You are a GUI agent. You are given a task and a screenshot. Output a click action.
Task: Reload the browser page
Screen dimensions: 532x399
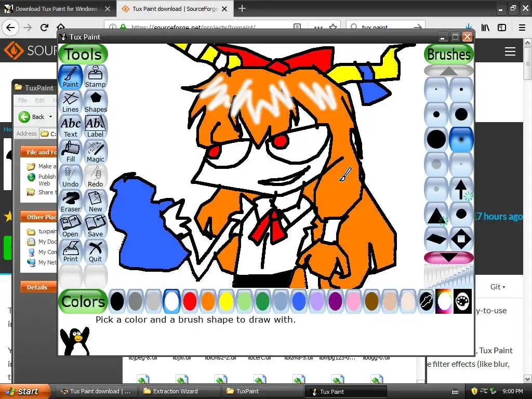tap(44, 28)
